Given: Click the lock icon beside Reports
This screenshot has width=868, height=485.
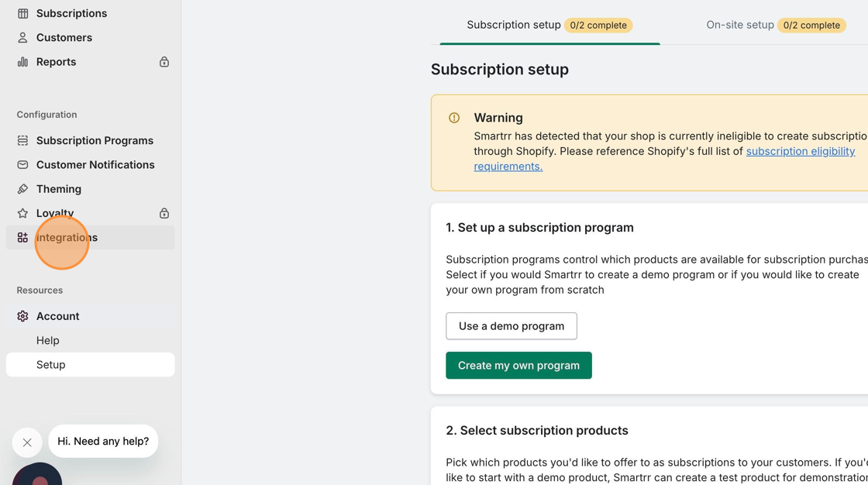Looking at the screenshot, I should tap(164, 62).
